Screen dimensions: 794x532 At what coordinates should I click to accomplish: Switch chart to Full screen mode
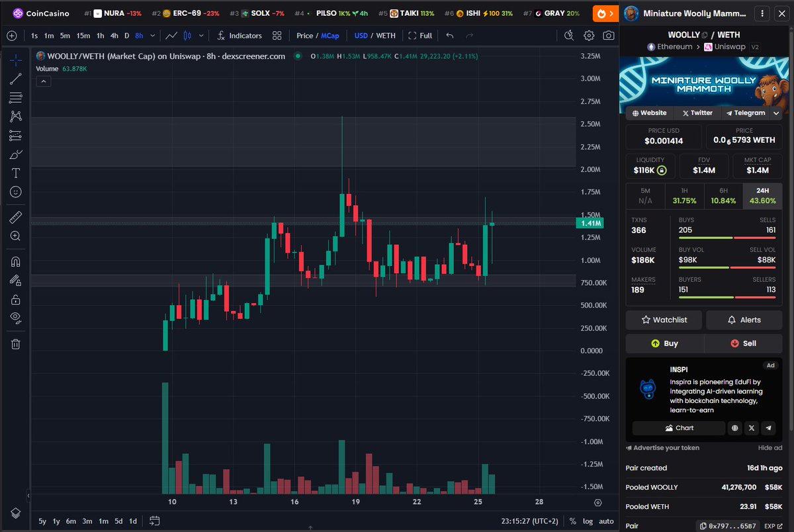[420, 36]
